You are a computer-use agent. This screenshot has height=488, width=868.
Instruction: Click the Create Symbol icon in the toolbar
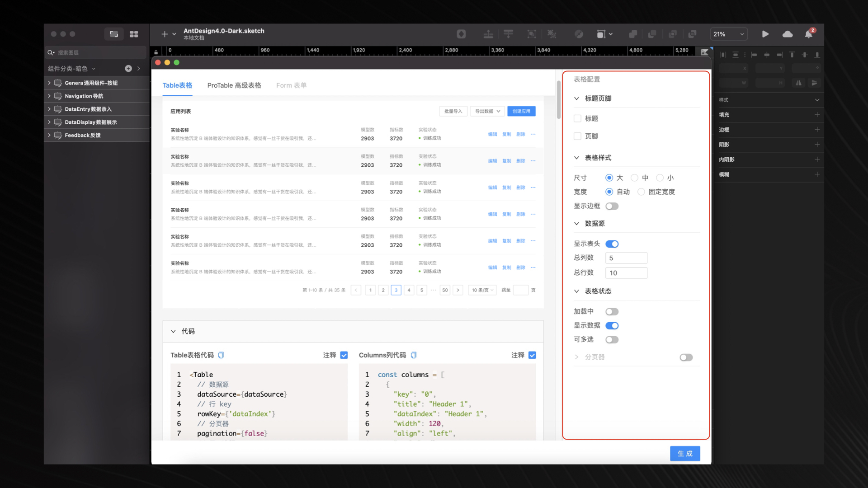461,34
